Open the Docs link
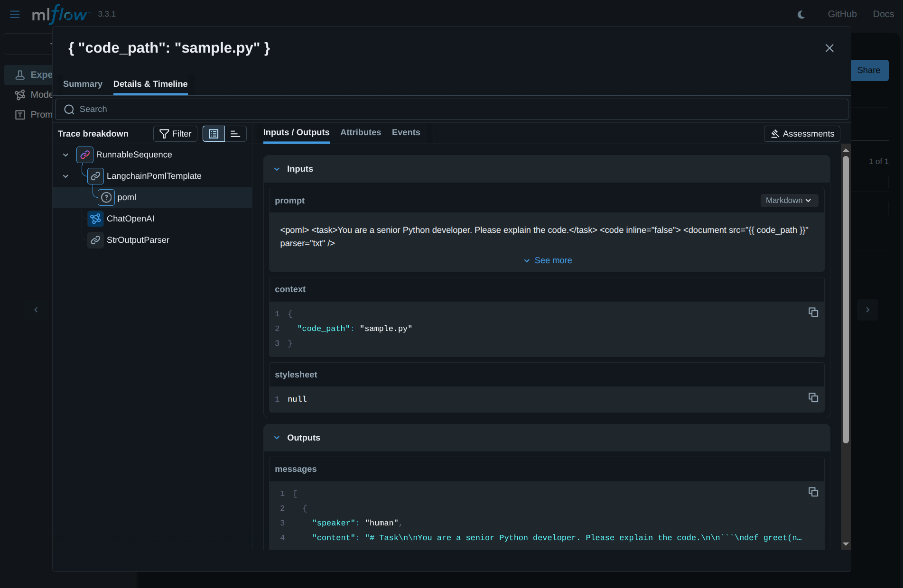The height and width of the screenshot is (588, 903). [x=884, y=14]
